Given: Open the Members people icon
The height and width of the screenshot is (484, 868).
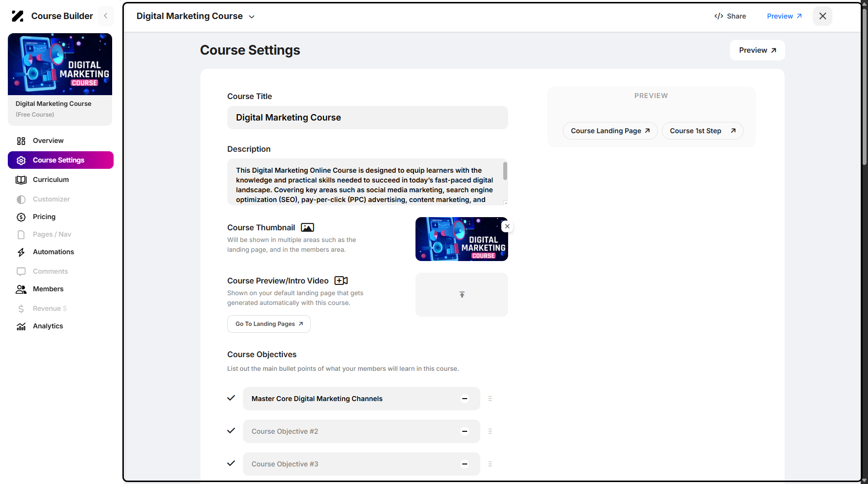Looking at the screenshot, I should tap(21, 289).
